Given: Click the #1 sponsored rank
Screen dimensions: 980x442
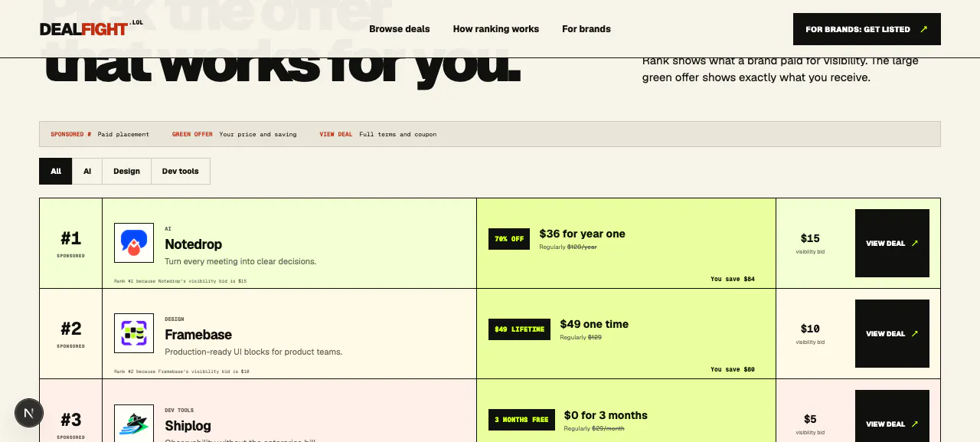Looking at the screenshot, I should tap(71, 238).
